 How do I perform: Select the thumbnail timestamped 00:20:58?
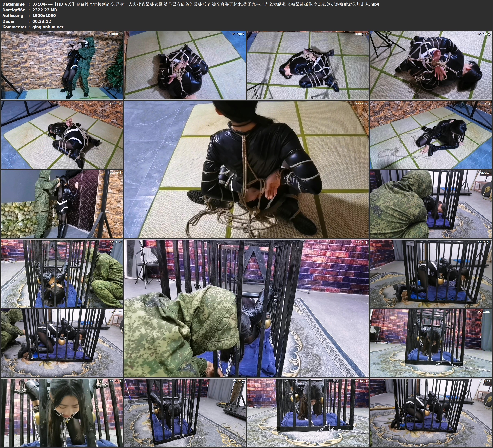point(431,273)
